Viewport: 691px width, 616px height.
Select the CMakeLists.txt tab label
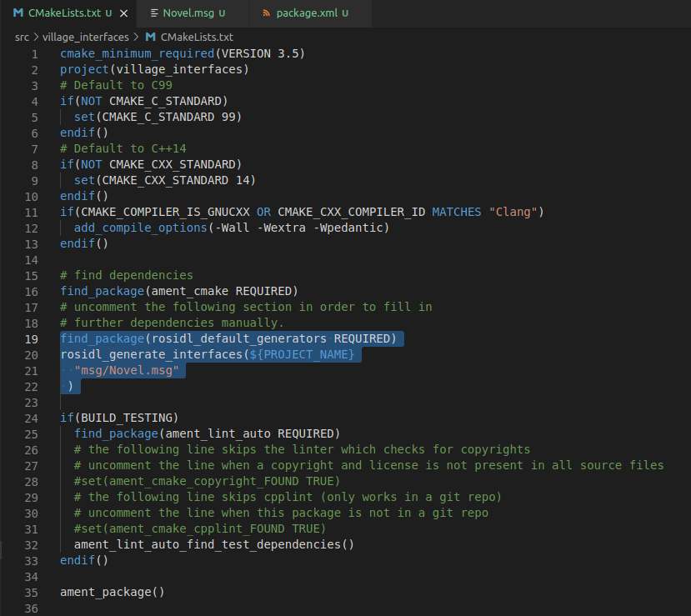tap(64, 14)
